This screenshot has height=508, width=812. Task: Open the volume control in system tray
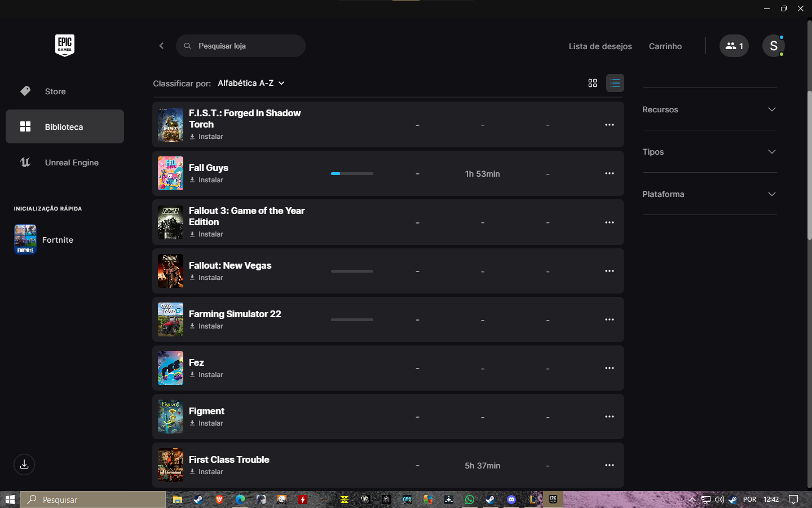pos(719,500)
